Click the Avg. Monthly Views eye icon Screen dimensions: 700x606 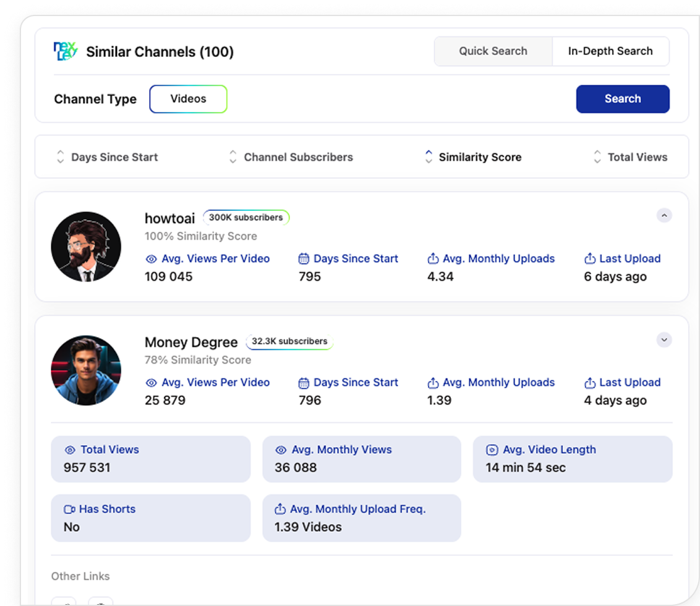281,450
